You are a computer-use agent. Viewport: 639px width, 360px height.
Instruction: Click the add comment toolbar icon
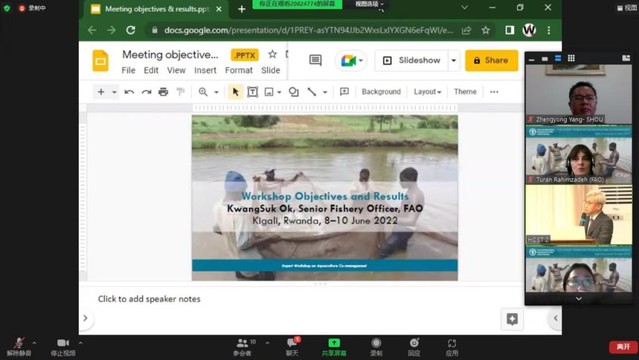[x=344, y=92]
